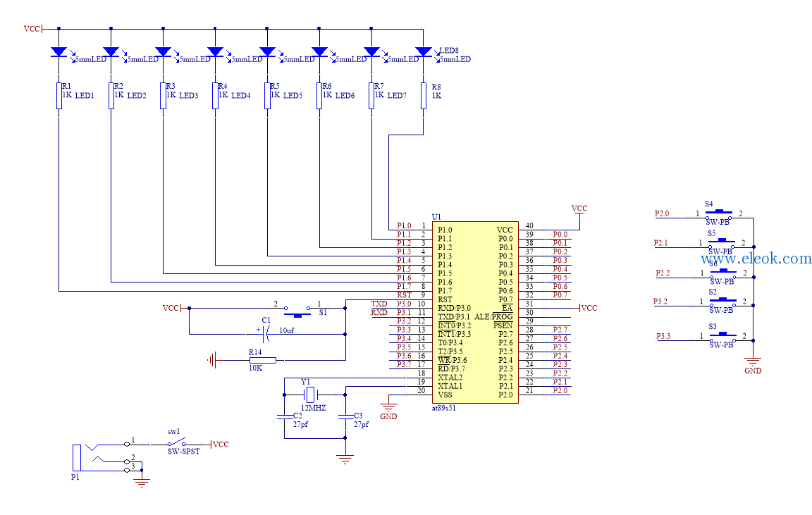Screen dimensions: 812x515
Task: Select push button S2 symbol
Action: [x=723, y=302]
